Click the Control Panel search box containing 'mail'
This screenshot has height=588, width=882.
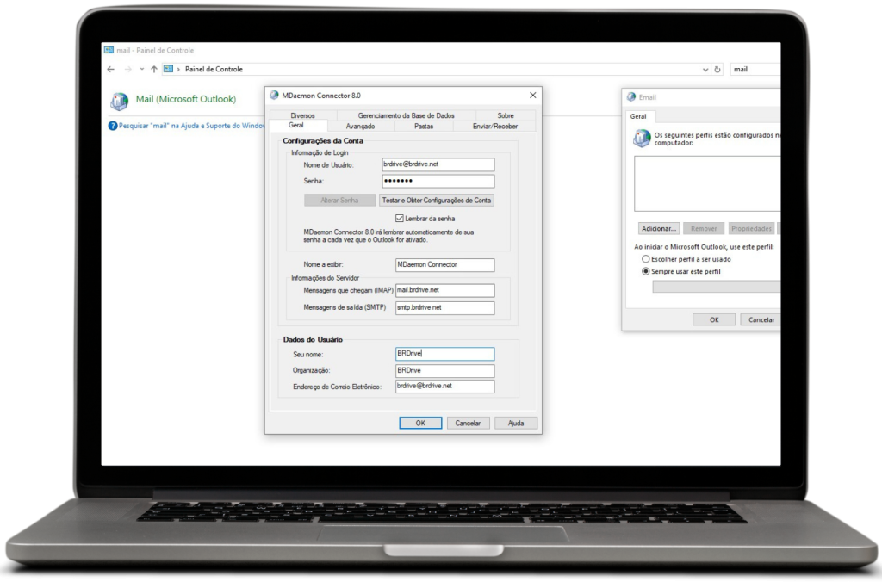[755, 69]
